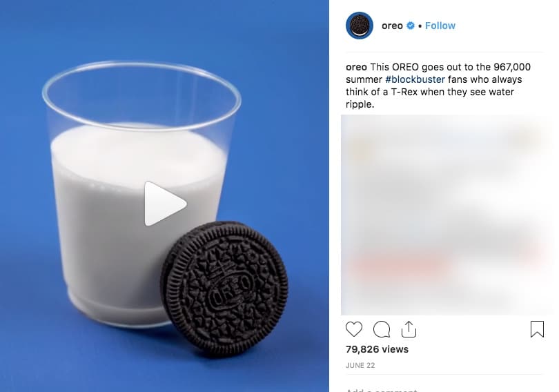
Task: Click the bold oreo name in the caption
Action: [356, 67]
